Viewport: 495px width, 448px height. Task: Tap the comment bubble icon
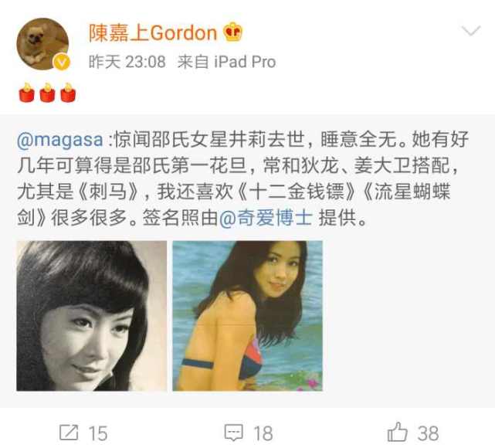point(234,433)
